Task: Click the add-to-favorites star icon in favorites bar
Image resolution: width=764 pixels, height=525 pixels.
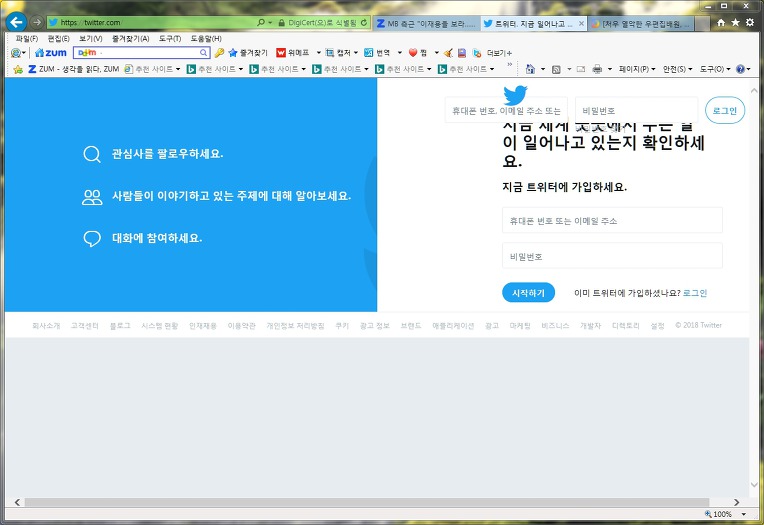Action: [x=18, y=69]
